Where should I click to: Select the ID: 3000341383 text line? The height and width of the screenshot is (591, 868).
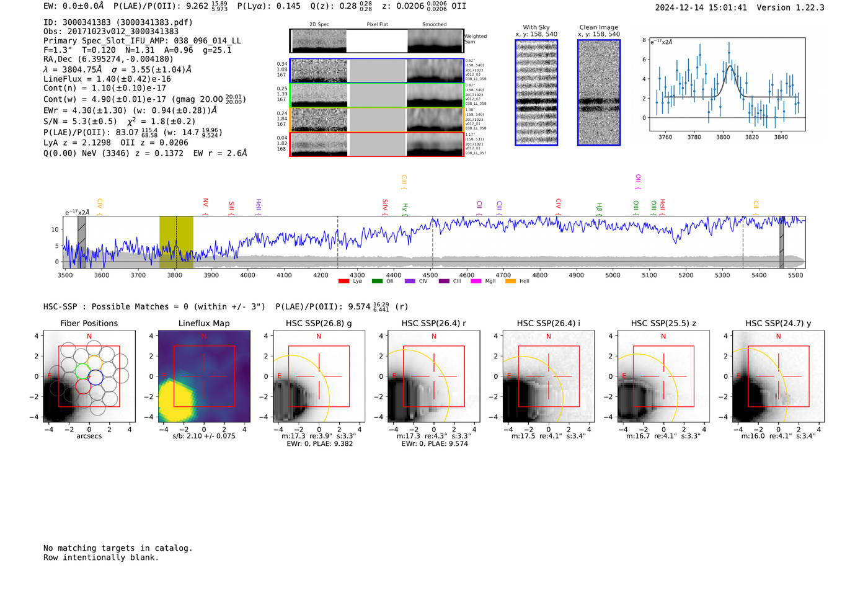[x=118, y=22]
